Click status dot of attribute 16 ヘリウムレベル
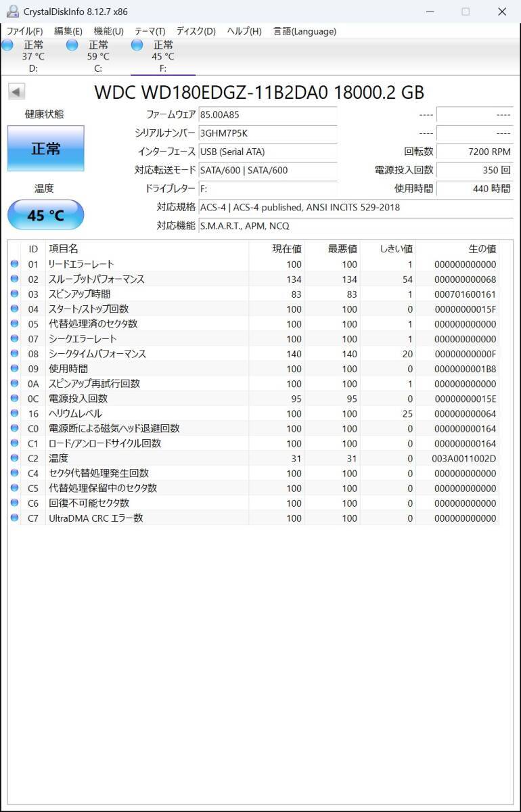 [x=14, y=413]
